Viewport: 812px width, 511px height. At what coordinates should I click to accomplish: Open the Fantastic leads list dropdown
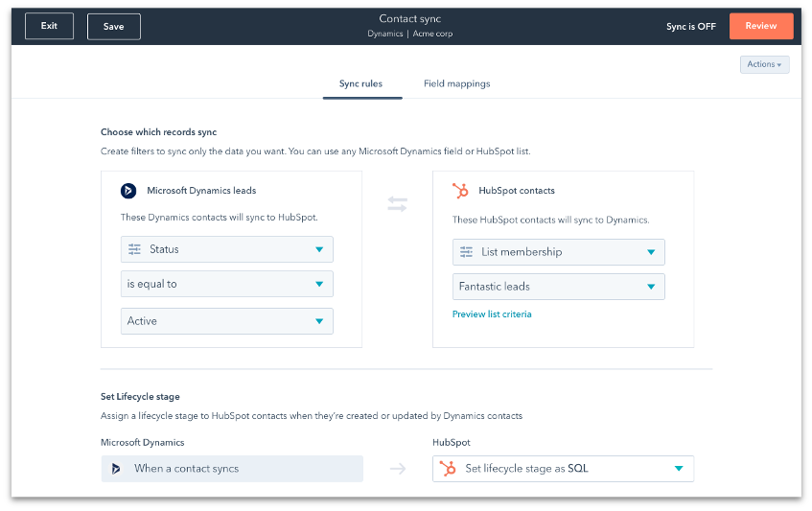558,287
